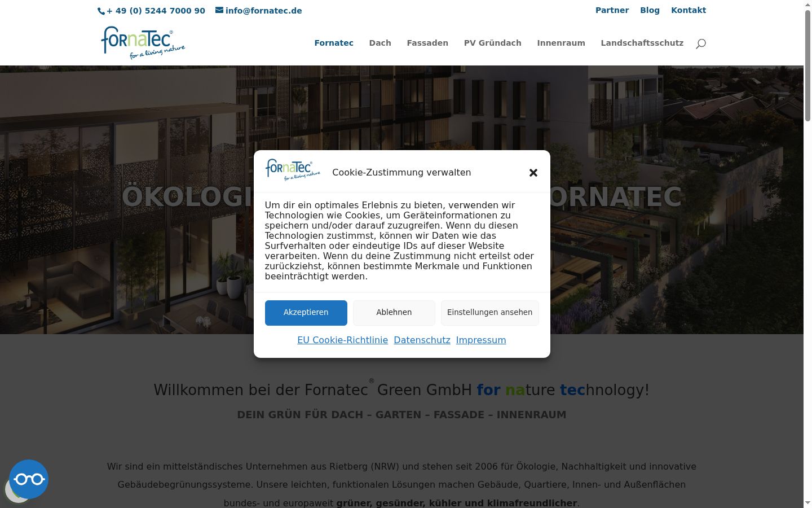Click the envelope icon beside the email address
Viewport: 812px width, 508px height.
click(219, 10)
